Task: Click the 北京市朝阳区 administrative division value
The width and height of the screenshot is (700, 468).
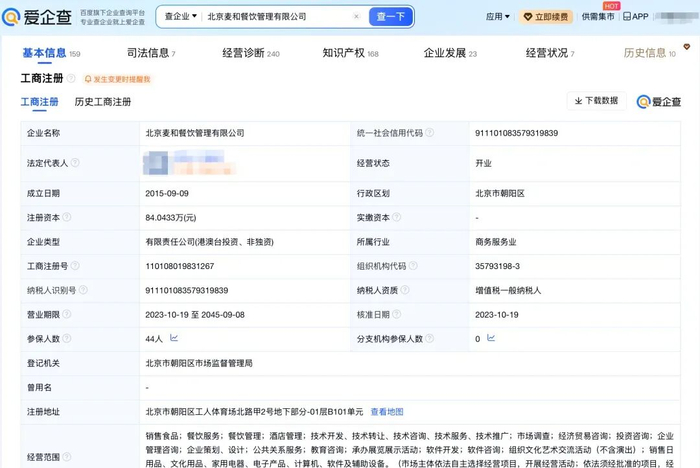Action: tap(500, 193)
